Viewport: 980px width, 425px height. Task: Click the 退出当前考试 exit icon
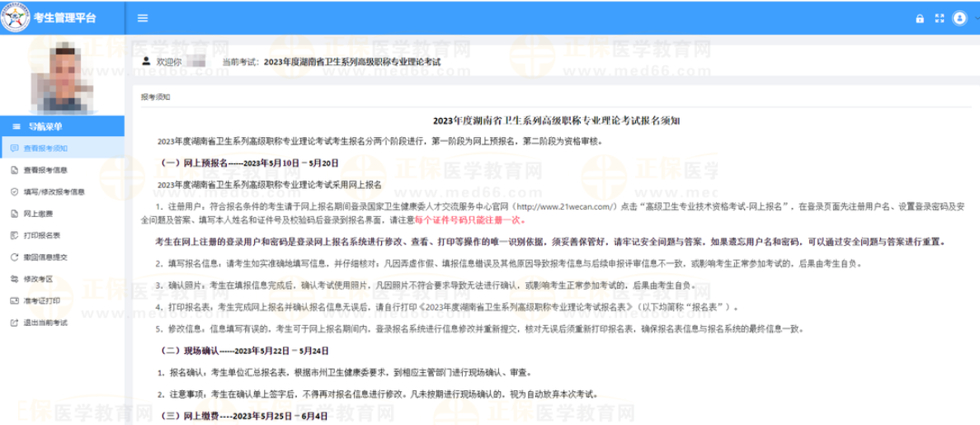[x=15, y=322]
